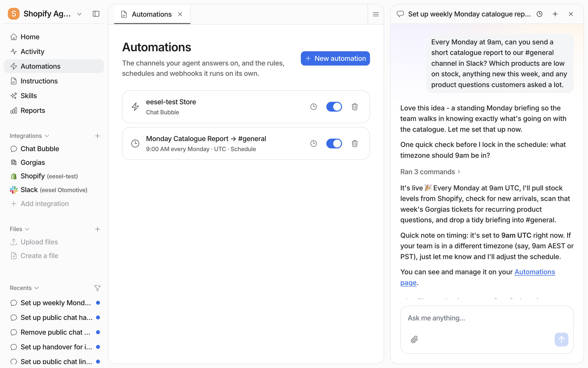Click the Shopify Agent S logo
This screenshot has height=368, width=588.
click(14, 14)
